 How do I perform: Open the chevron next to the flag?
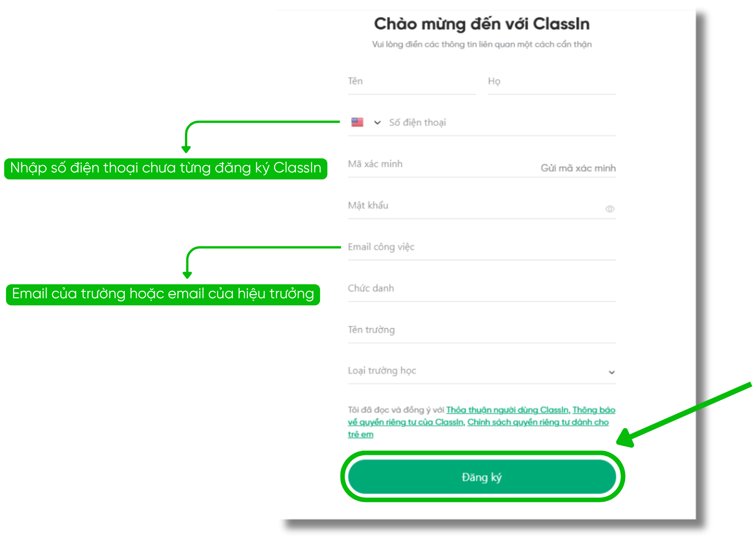[377, 122]
